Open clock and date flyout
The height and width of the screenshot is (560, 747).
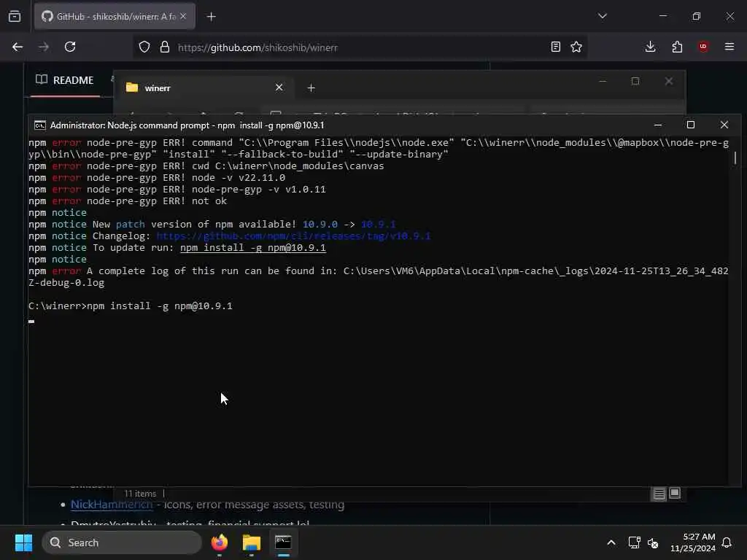pos(693,542)
